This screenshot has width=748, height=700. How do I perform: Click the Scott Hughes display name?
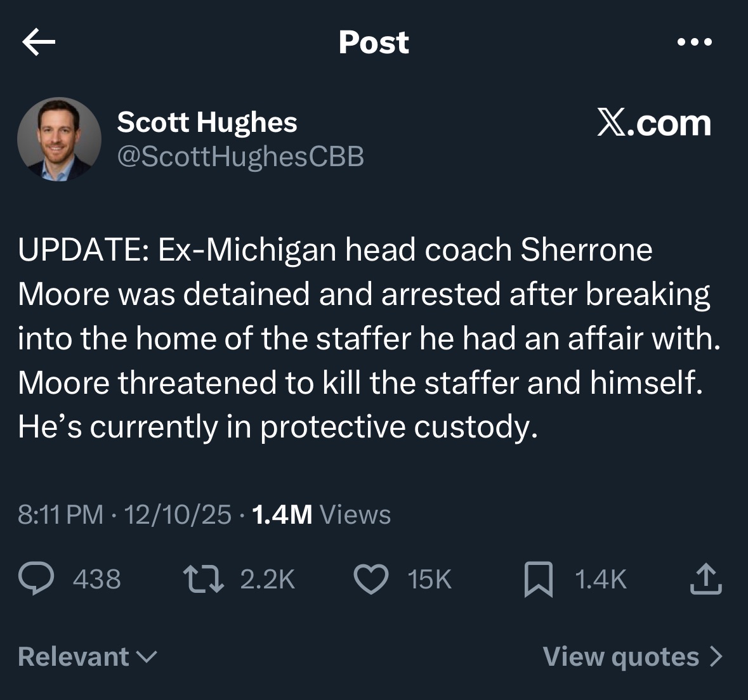tap(207, 122)
